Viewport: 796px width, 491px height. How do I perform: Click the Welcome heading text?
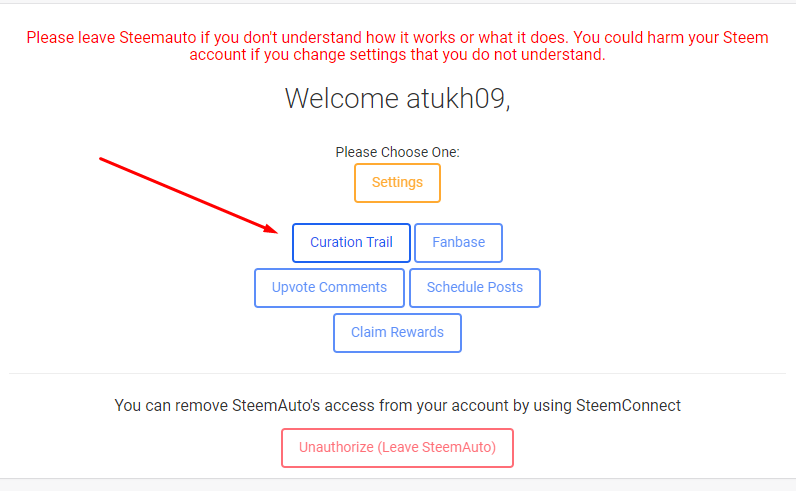tap(397, 98)
